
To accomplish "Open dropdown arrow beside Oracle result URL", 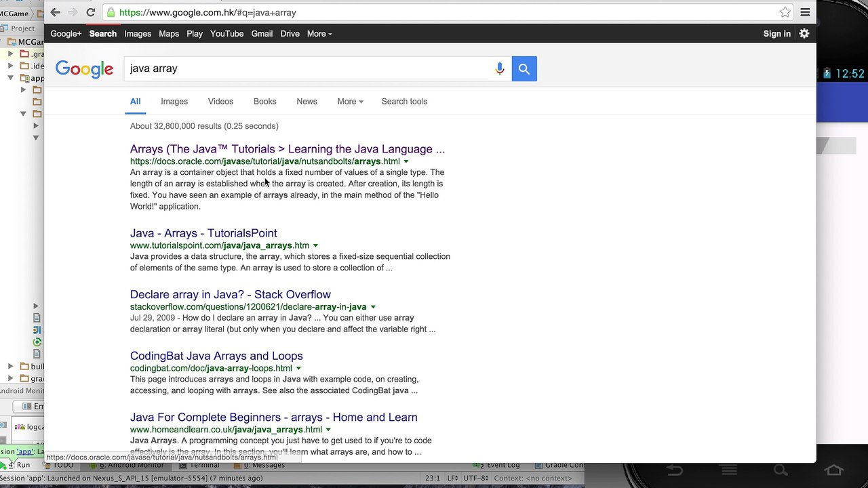I will click(406, 161).
